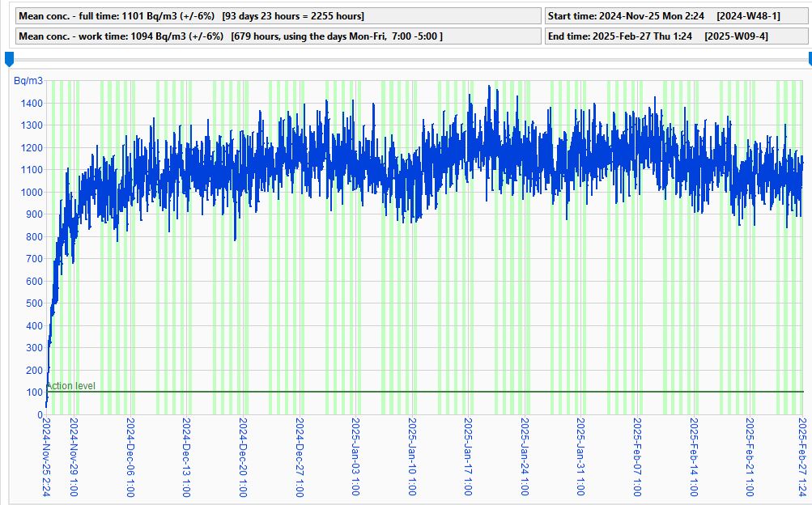Click the left range slider handle
The width and height of the screenshot is (812, 505).
coord(9,59)
